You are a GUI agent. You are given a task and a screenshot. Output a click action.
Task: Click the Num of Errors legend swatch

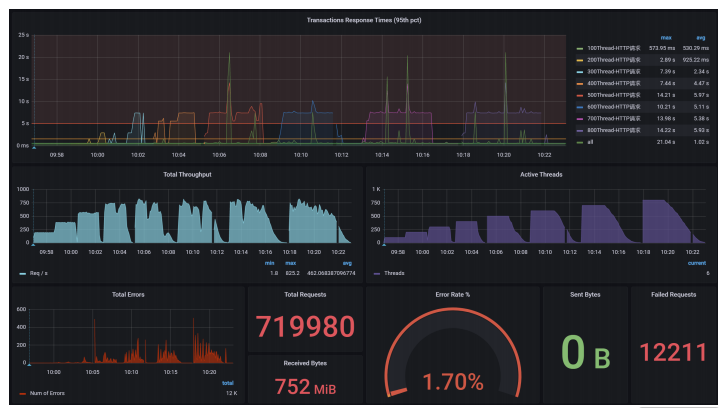(22, 394)
